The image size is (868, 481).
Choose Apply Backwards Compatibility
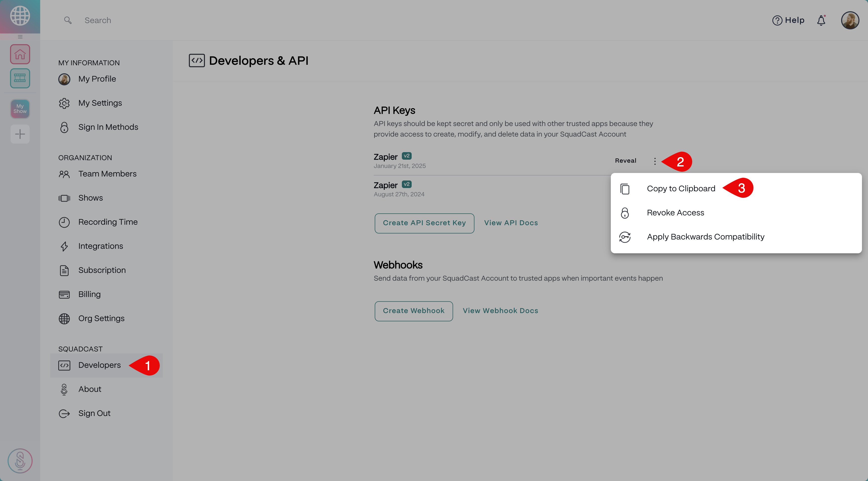click(705, 237)
